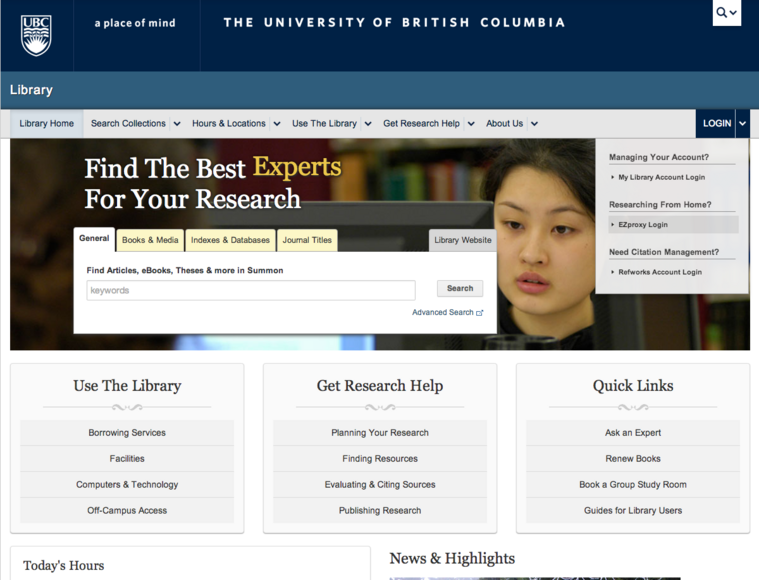Switch to Indexes & Databases tab

point(230,240)
